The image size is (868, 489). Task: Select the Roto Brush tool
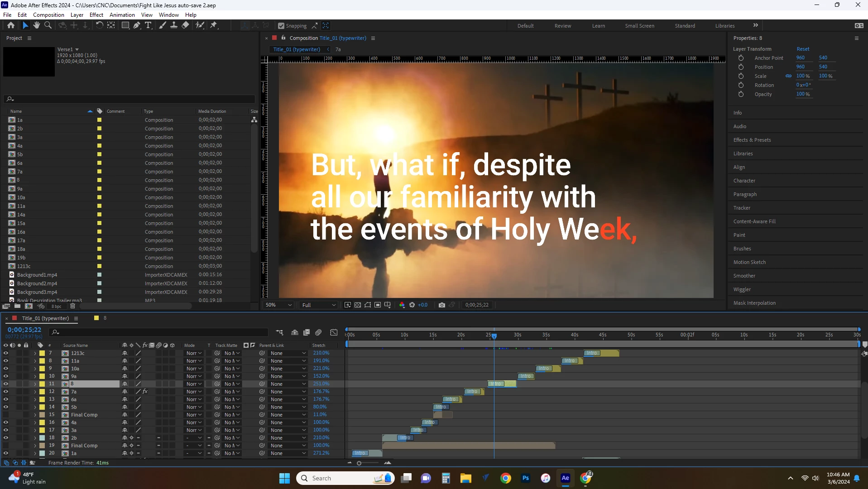(x=200, y=25)
